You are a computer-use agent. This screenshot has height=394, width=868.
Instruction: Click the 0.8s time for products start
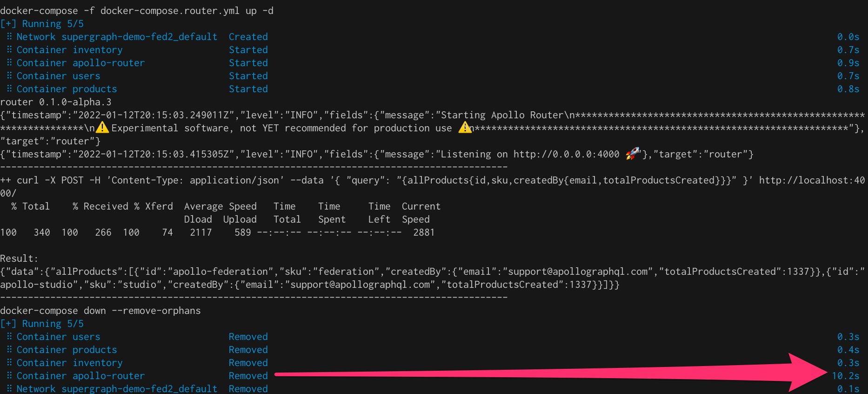[848, 89]
